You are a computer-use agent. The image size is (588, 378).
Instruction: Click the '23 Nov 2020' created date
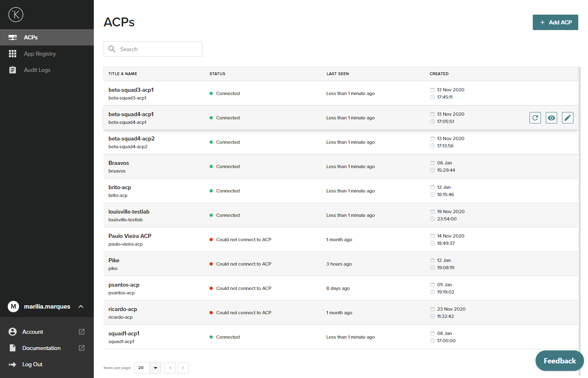click(451, 309)
